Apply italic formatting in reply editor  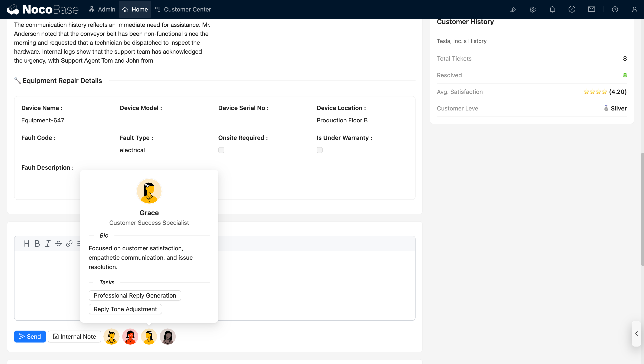(48, 244)
